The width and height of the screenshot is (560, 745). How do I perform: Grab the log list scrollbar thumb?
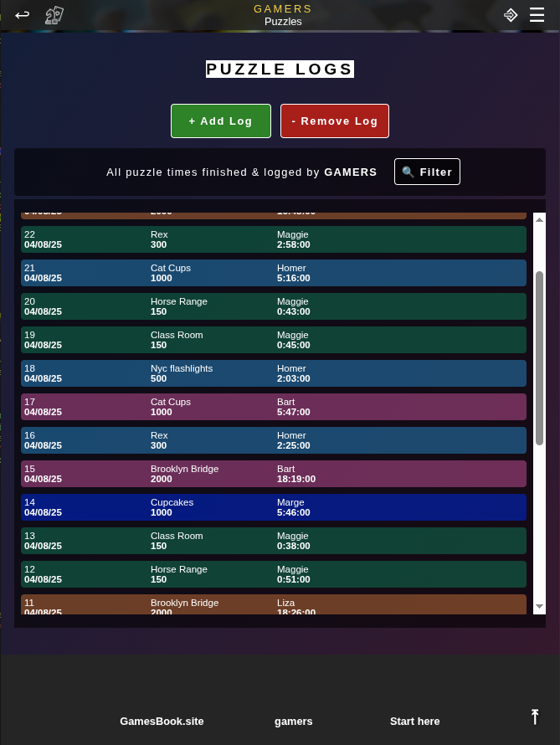pyautogui.click(x=540, y=357)
